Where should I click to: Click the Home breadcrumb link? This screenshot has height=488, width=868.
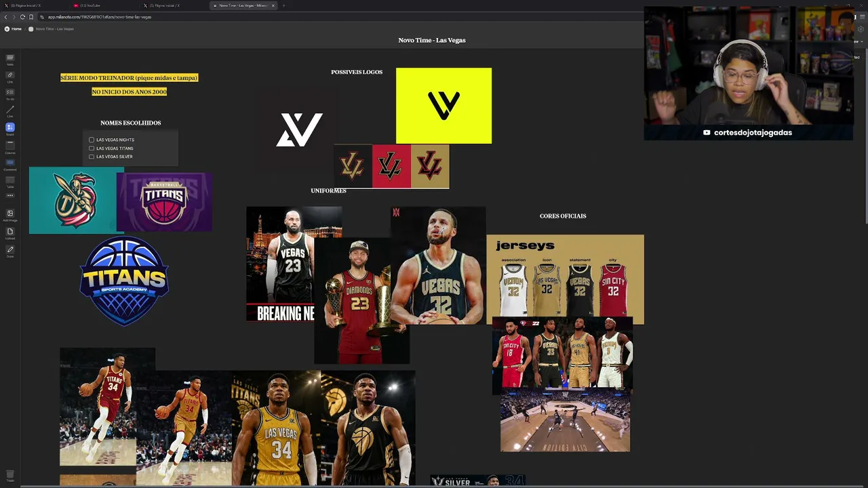click(x=16, y=29)
